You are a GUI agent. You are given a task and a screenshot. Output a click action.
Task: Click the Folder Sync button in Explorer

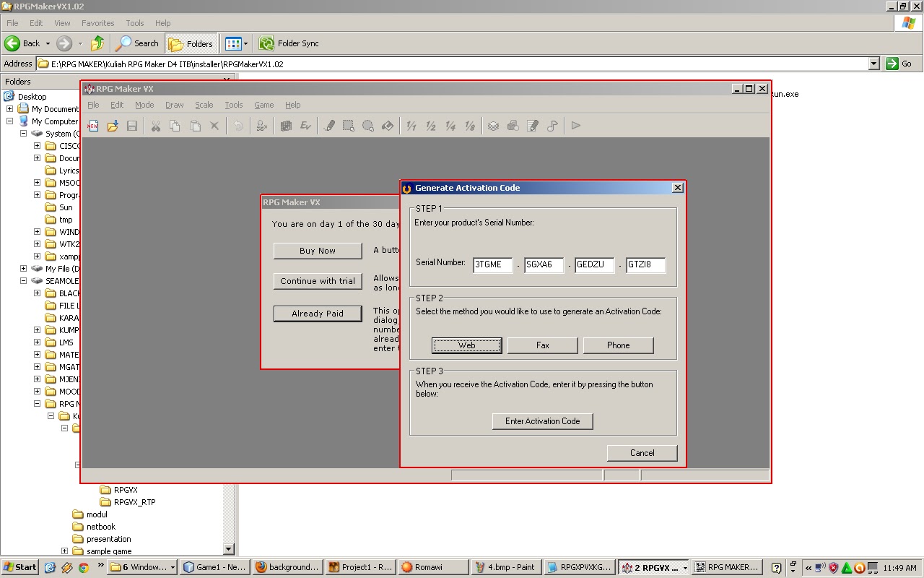point(289,43)
